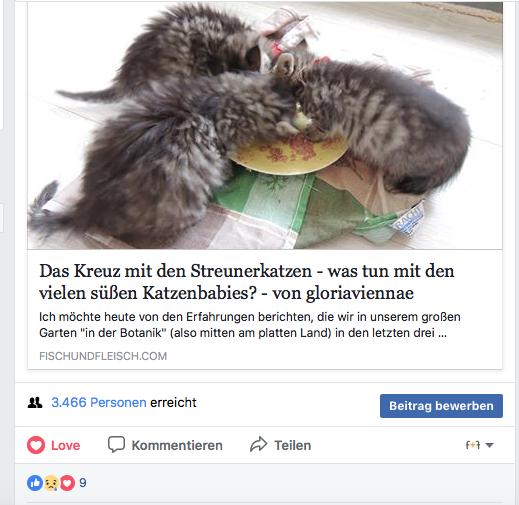Select the Teilen text label

[293, 445]
